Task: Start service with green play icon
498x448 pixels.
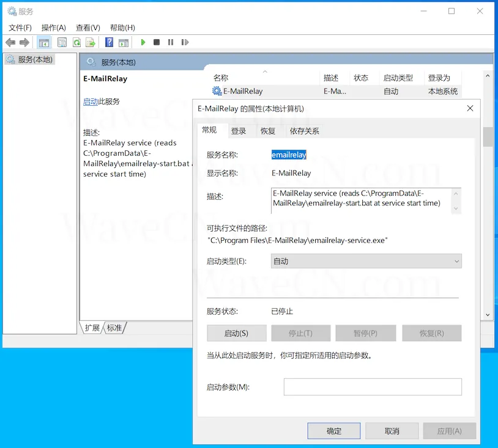Action: click(143, 42)
